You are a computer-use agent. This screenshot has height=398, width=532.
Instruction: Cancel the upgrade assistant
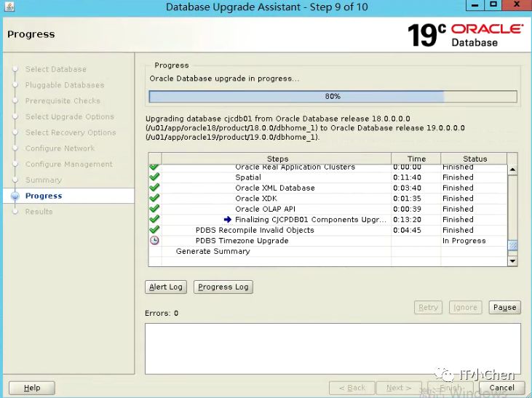coord(501,388)
